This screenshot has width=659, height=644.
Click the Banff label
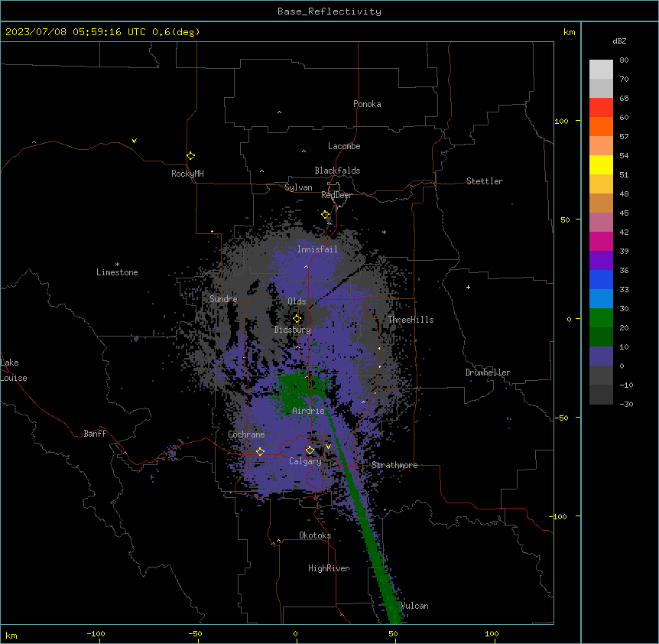tap(95, 434)
